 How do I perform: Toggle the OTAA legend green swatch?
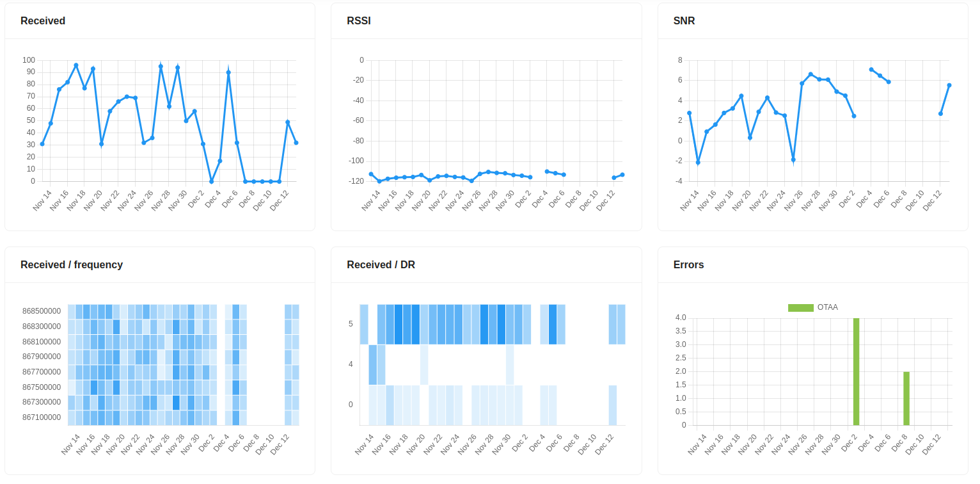[800, 307]
